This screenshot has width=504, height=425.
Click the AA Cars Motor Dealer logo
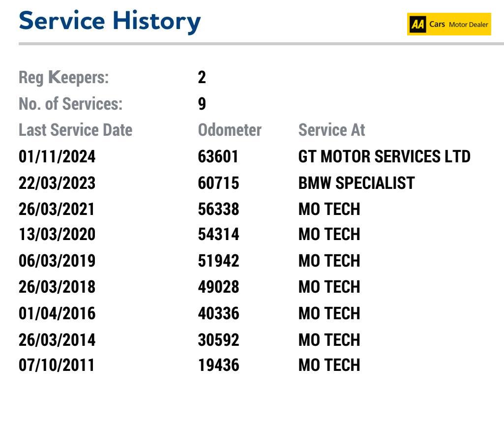(449, 24)
